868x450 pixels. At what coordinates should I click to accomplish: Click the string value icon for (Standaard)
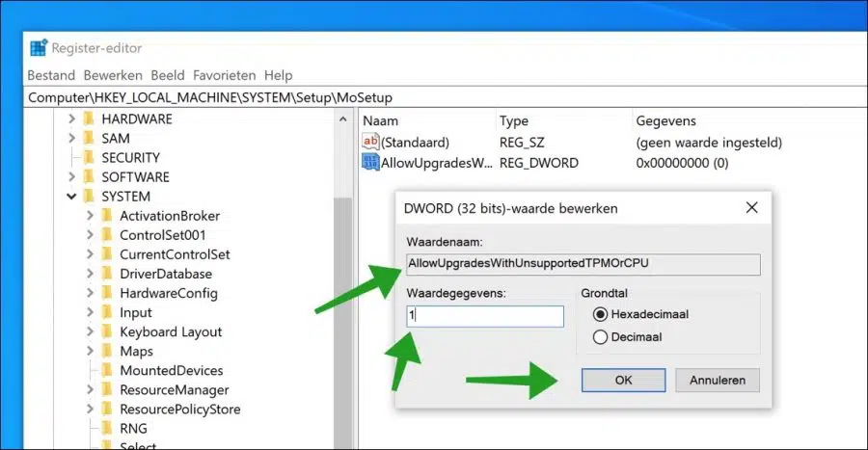click(370, 142)
